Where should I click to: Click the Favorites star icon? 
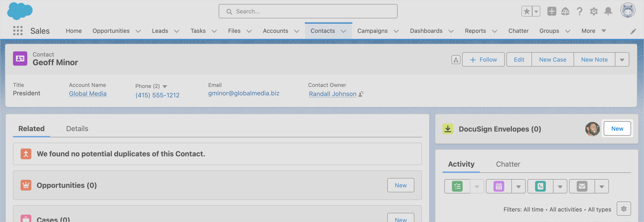(527, 11)
